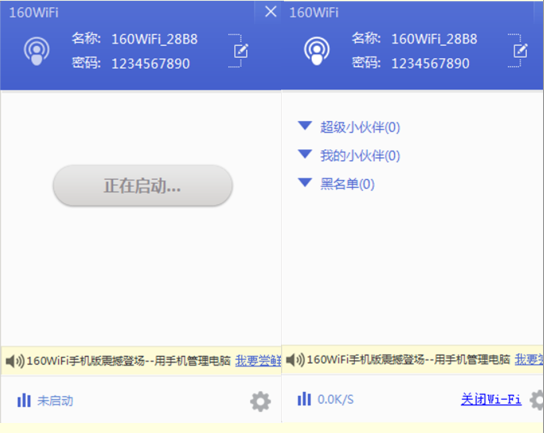The height and width of the screenshot is (433, 544).
Task: Click the edit icon in right panel header
Action: (520, 51)
